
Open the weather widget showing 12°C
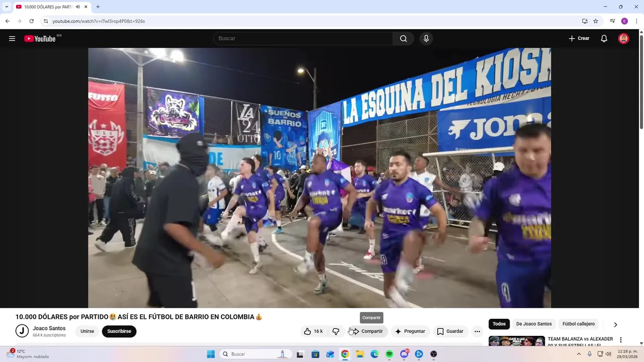coord(28,354)
